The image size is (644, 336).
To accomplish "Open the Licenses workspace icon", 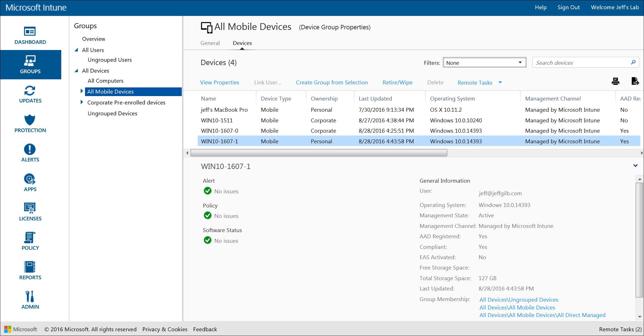I will coord(30,208).
